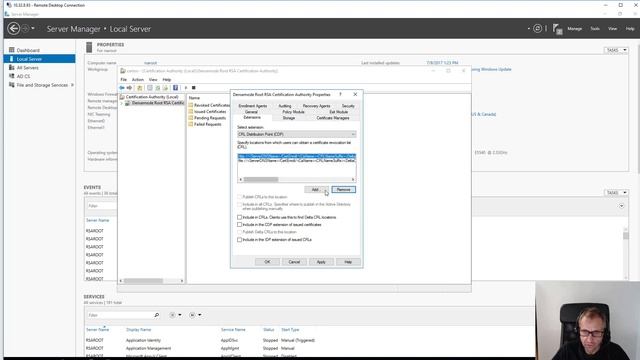Select the second file:// CRL location entry
The height and width of the screenshot is (360, 640).
click(x=297, y=161)
